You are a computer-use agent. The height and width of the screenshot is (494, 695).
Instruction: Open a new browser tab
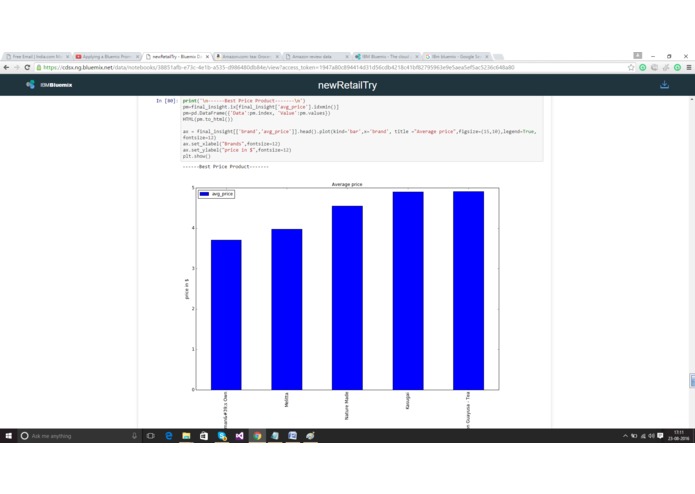(498, 57)
